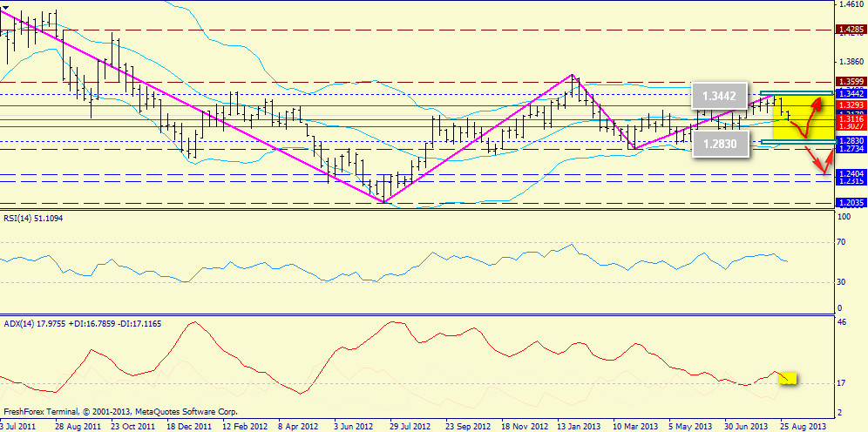
Task: Click the 1.4285 dark red price tag
Action: (x=850, y=30)
